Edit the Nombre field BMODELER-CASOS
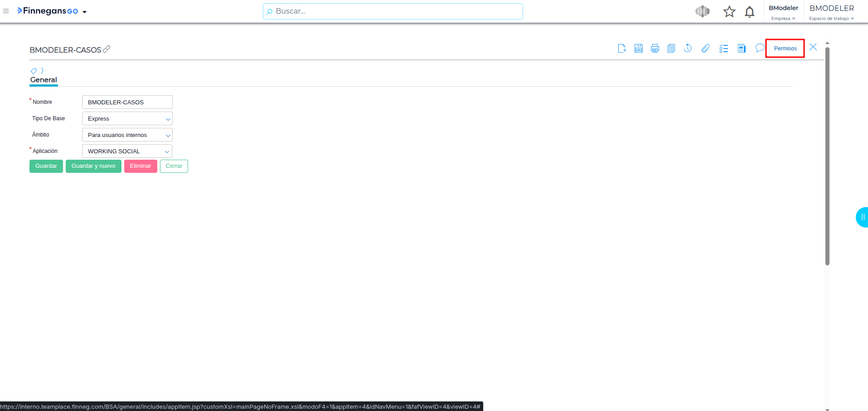Screen dimensions: 868x411 (127, 102)
